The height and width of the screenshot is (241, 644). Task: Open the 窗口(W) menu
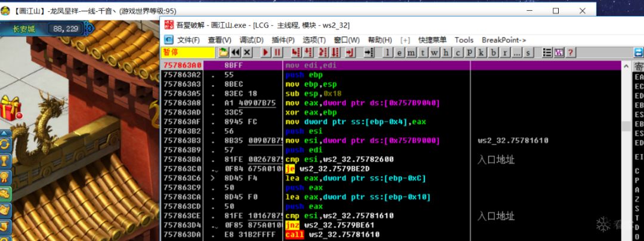point(346,40)
